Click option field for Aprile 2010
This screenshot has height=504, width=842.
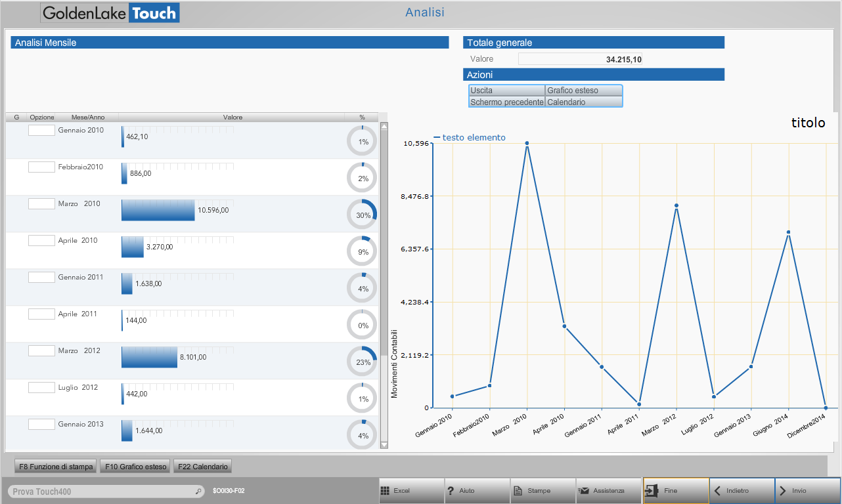point(41,241)
